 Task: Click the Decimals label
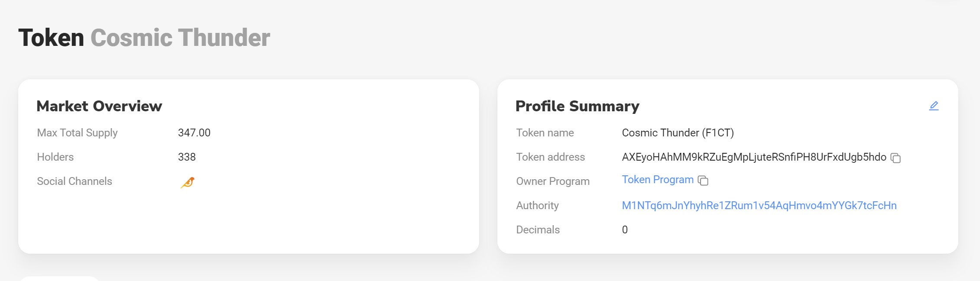coord(538,230)
